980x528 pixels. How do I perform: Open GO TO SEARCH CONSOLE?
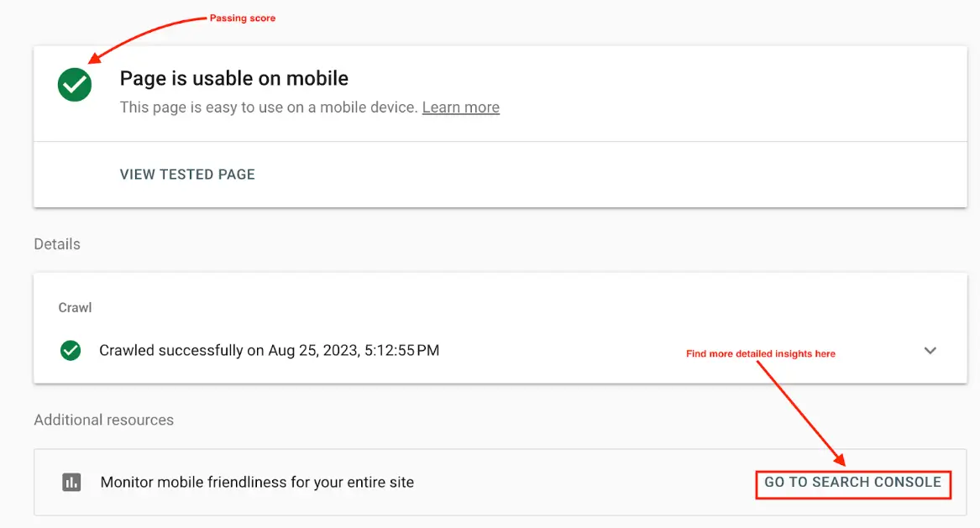[x=852, y=483]
